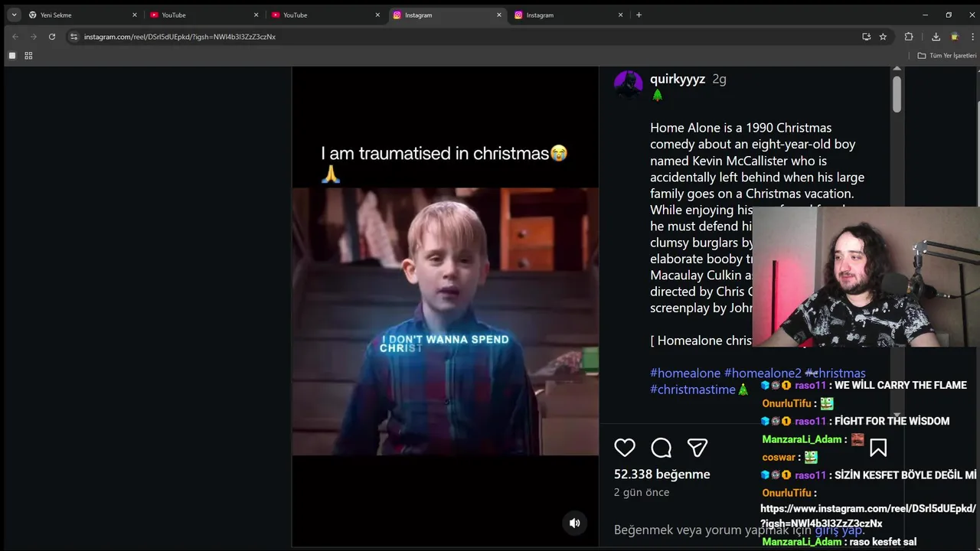This screenshot has height=551, width=980.
Task: Open browser downloads icon
Action: click(x=936, y=36)
